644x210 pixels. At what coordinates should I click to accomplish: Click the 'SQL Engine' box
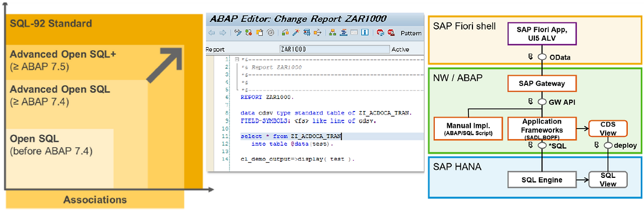[x=542, y=179]
